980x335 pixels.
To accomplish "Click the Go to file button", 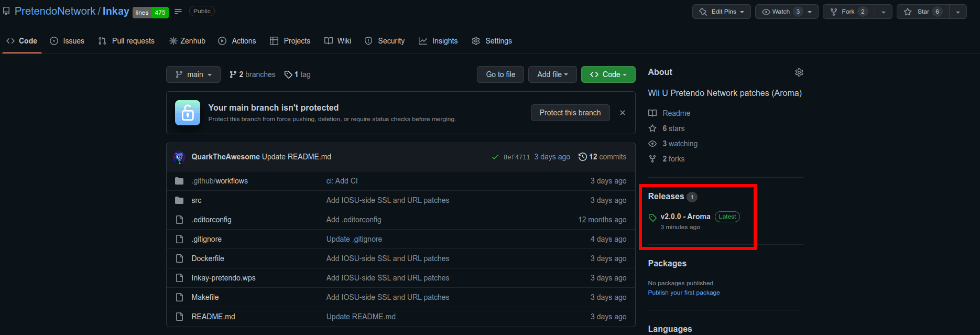I will pos(500,74).
